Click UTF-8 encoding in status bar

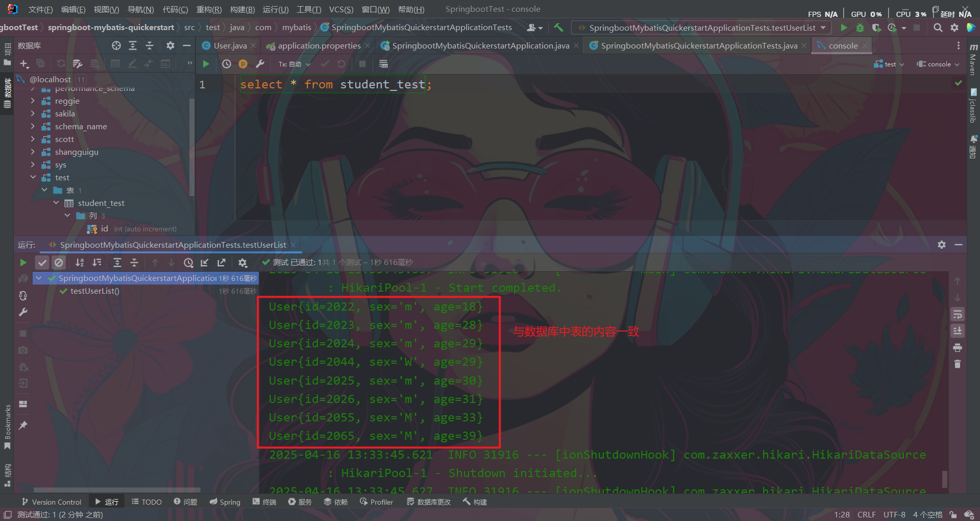click(894, 514)
